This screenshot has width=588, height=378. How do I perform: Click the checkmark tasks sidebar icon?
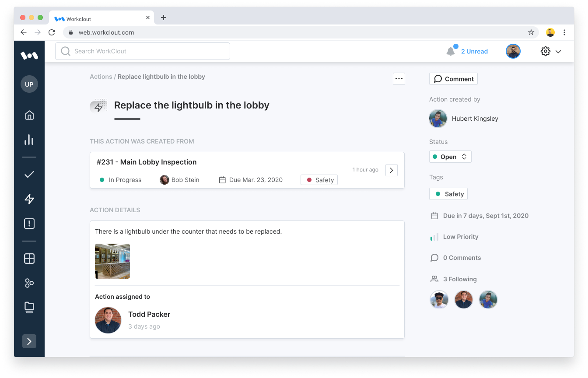[29, 175]
